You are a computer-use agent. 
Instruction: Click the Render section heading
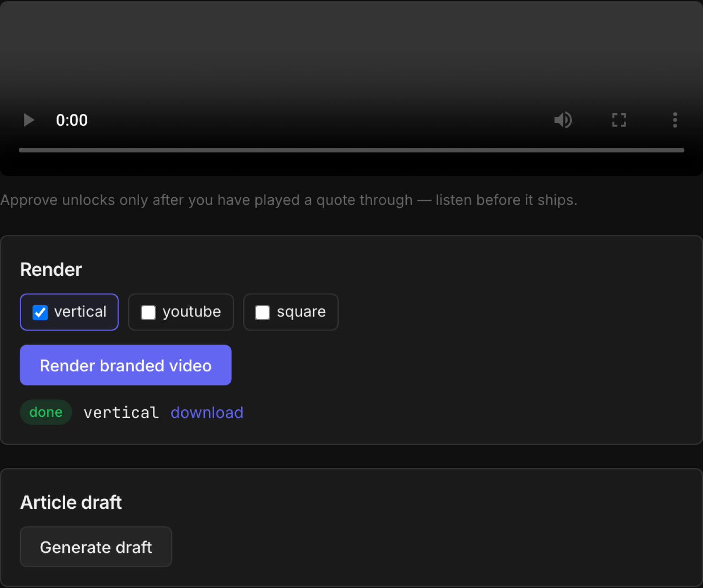pos(51,270)
